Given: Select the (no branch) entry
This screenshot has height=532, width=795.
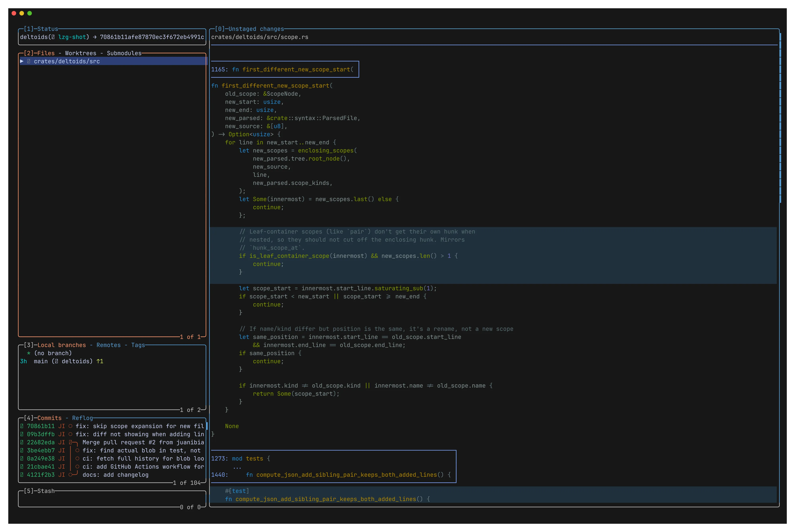Looking at the screenshot, I should (x=53, y=353).
